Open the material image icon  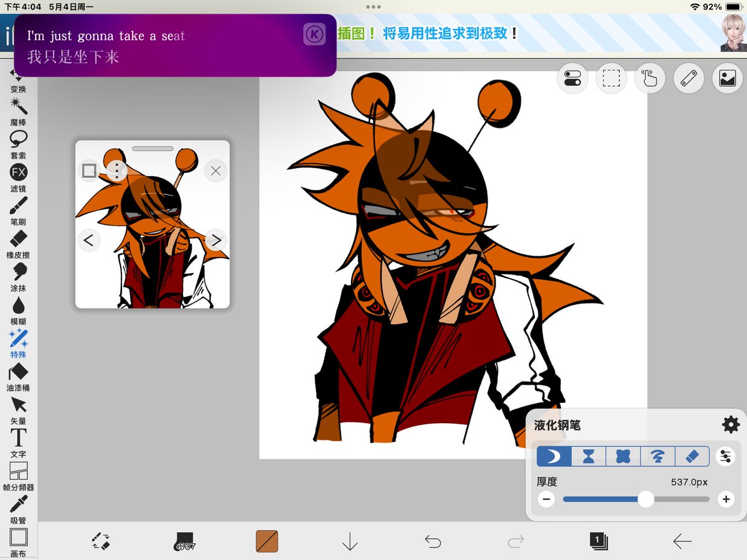click(x=728, y=78)
